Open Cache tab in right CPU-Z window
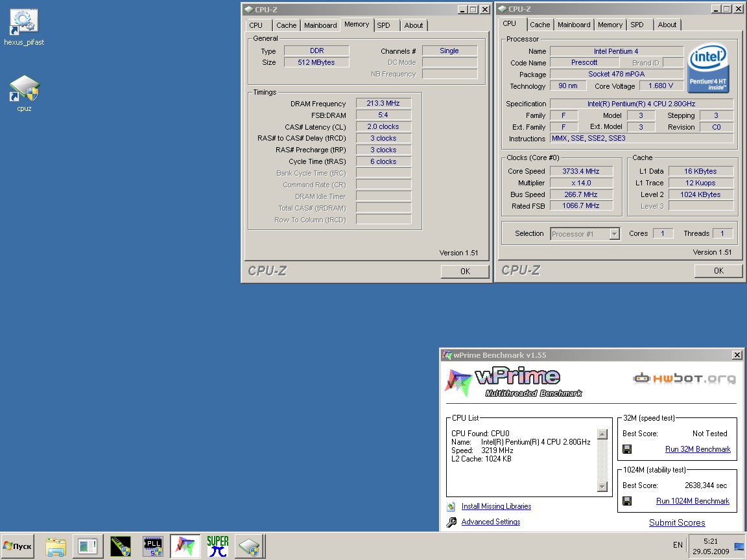The image size is (747, 560). 539,25
